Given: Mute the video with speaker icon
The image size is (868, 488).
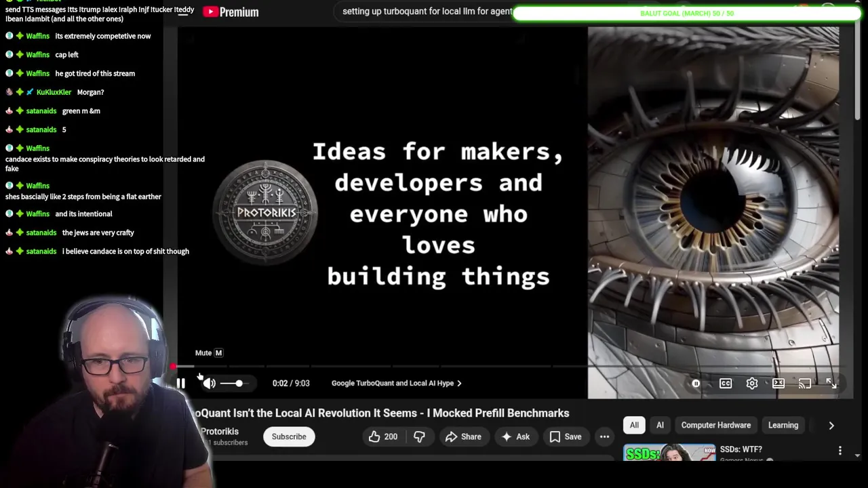Looking at the screenshot, I should [210, 383].
